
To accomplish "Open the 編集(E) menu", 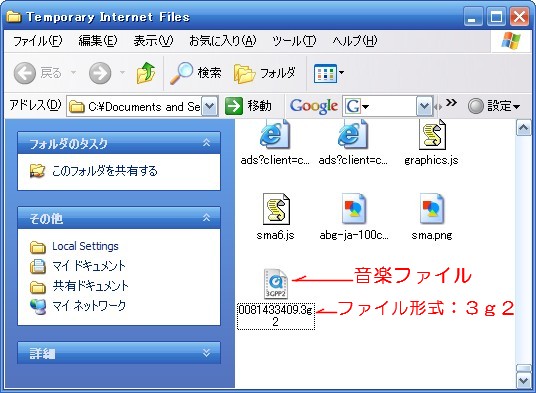I will point(98,41).
